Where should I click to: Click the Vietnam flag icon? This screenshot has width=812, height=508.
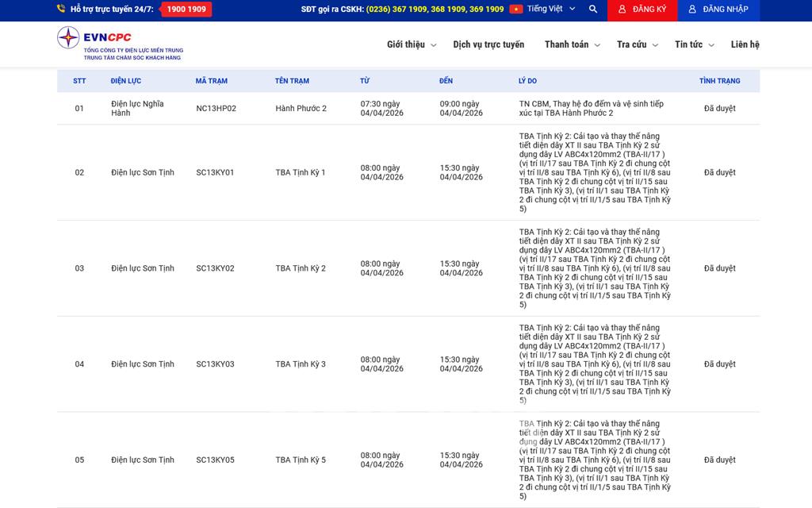coord(516,10)
